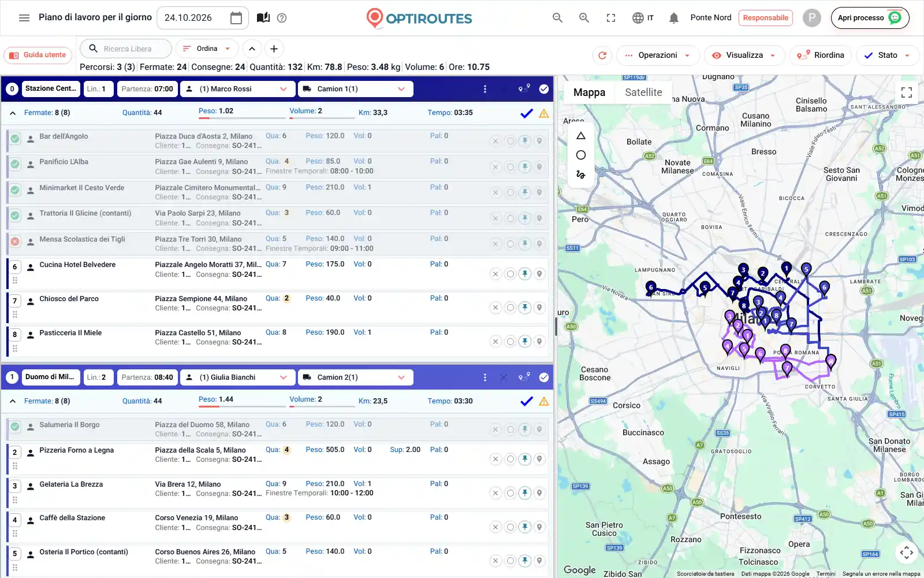Select circle radio for Gelateria La Brezza
Image resolution: width=924 pixels, height=578 pixels.
click(x=511, y=493)
